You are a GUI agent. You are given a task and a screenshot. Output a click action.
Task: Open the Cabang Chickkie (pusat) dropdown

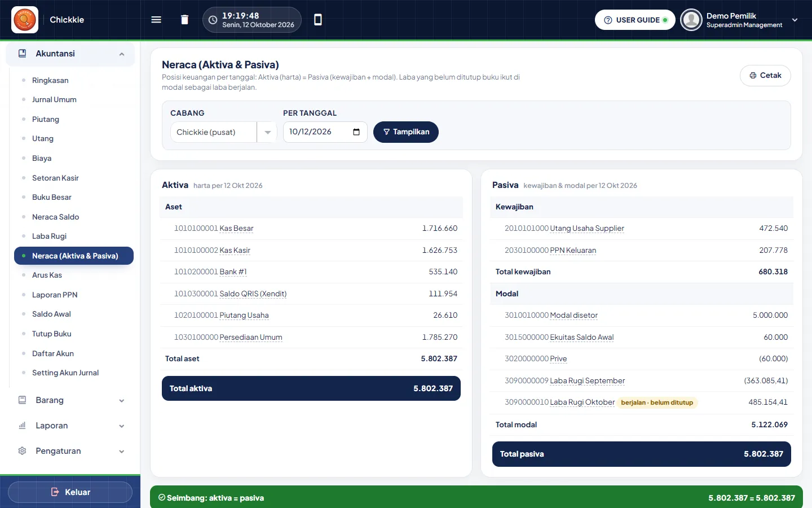[223, 132]
